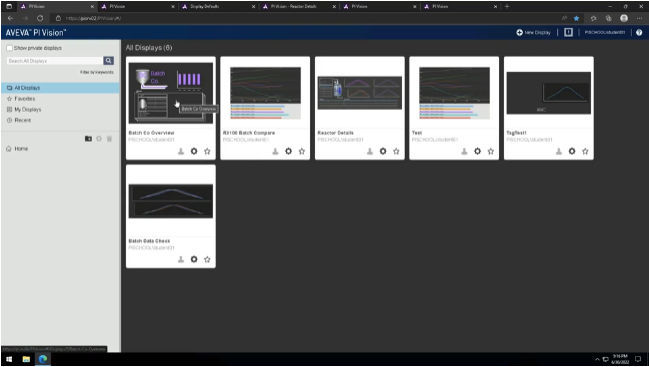Open TagTest1 display thumbnail
649x367 pixels.
548,93
